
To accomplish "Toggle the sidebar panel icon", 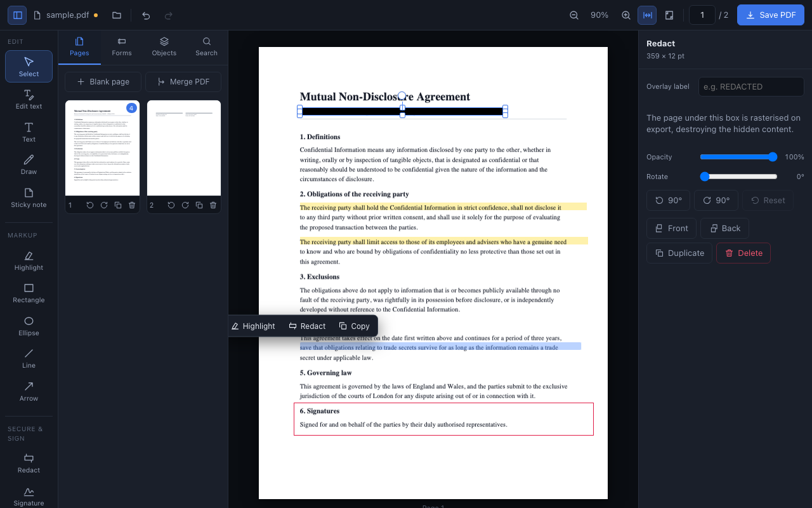I will 17,15.
